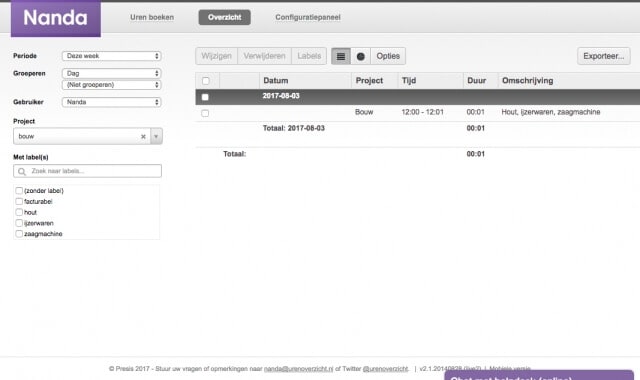Switch to list view icon
640x380 pixels.
(341, 56)
